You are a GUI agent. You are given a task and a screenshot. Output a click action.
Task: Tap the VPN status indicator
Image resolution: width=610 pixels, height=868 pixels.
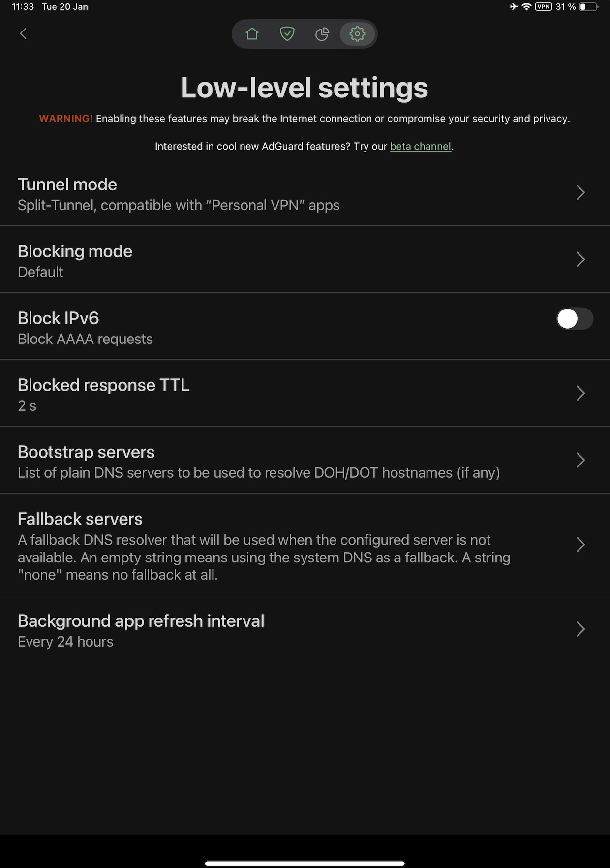543,7
